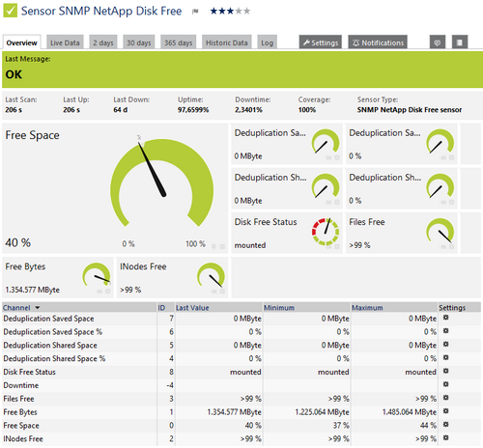The height and width of the screenshot is (448, 483).
Task: Open the sensor Settings button
Action: pos(321,42)
